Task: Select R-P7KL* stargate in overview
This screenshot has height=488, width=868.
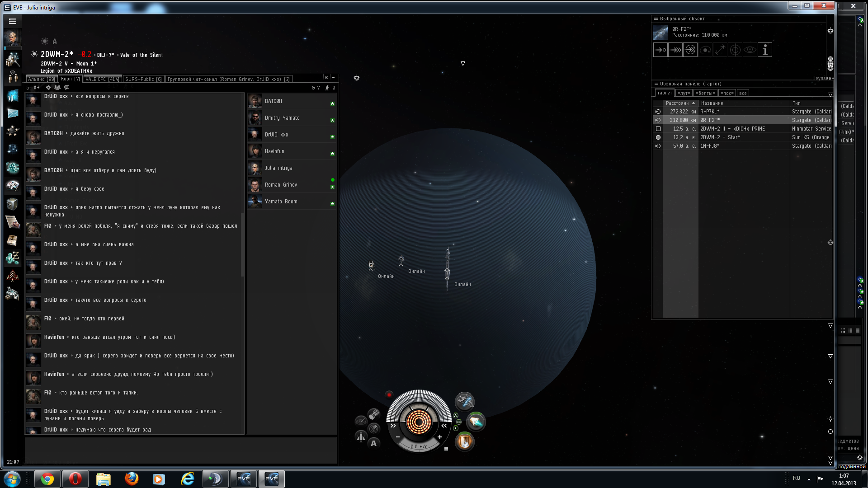Action: click(743, 112)
